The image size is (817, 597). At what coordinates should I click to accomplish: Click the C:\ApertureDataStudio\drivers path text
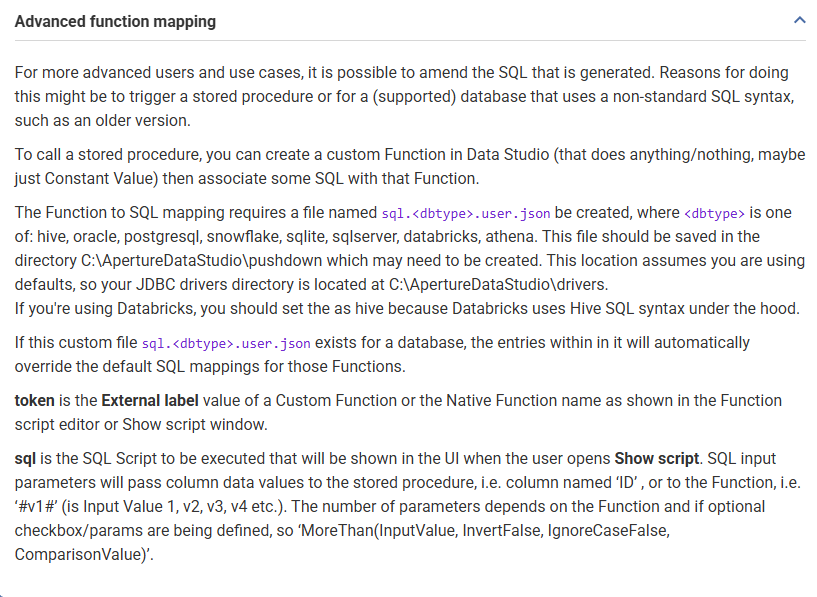pyautogui.click(x=498, y=284)
